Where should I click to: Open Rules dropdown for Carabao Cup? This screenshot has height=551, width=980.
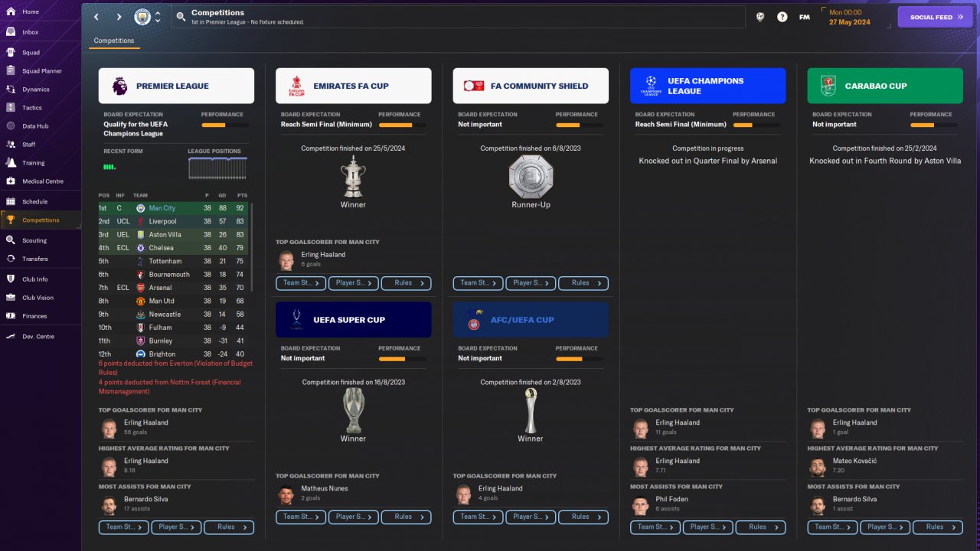click(x=937, y=527)
